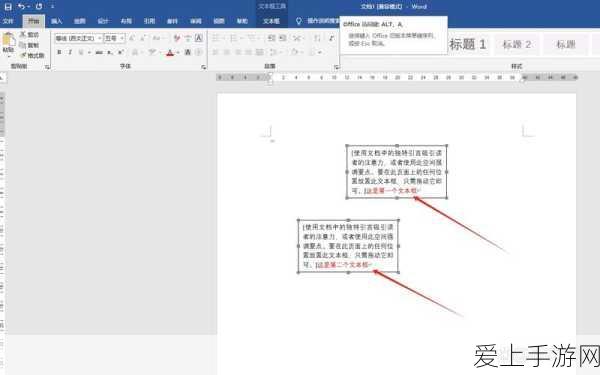Expand the font color arrow
Screen dimensions: 600x375
coord(178,52)
